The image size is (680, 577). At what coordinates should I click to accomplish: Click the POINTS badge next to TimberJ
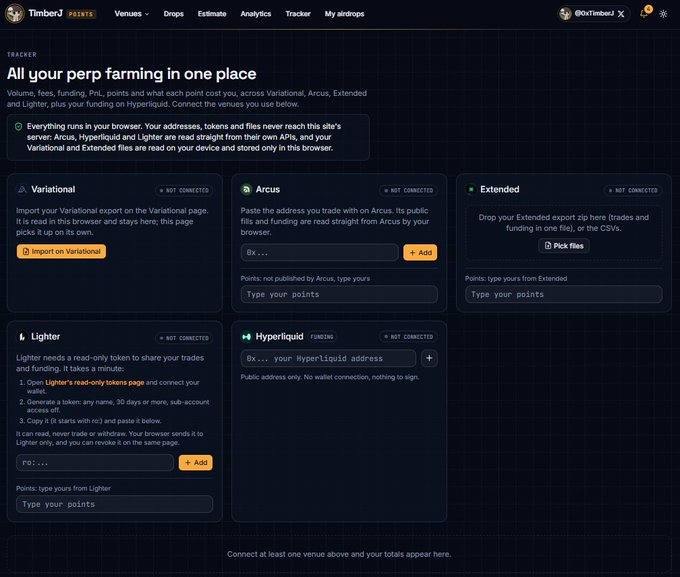tap(81, 14)
